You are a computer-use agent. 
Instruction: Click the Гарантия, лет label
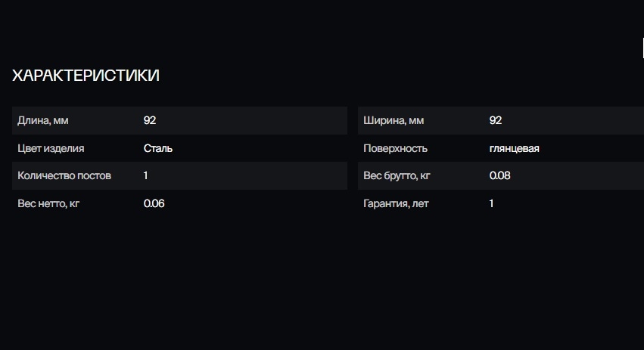pyautogui.click(x=395, y=203)
